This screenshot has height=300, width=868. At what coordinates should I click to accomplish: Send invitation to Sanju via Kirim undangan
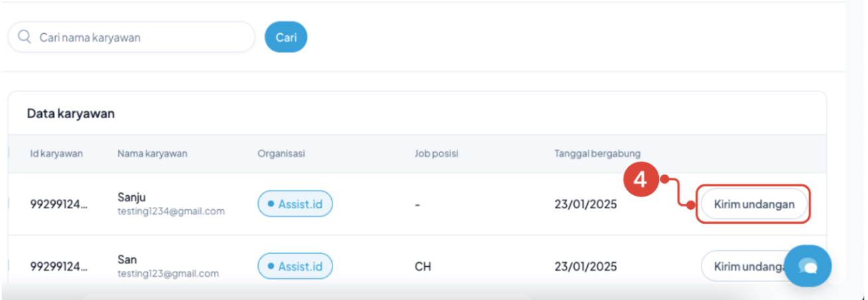point(754,204)
